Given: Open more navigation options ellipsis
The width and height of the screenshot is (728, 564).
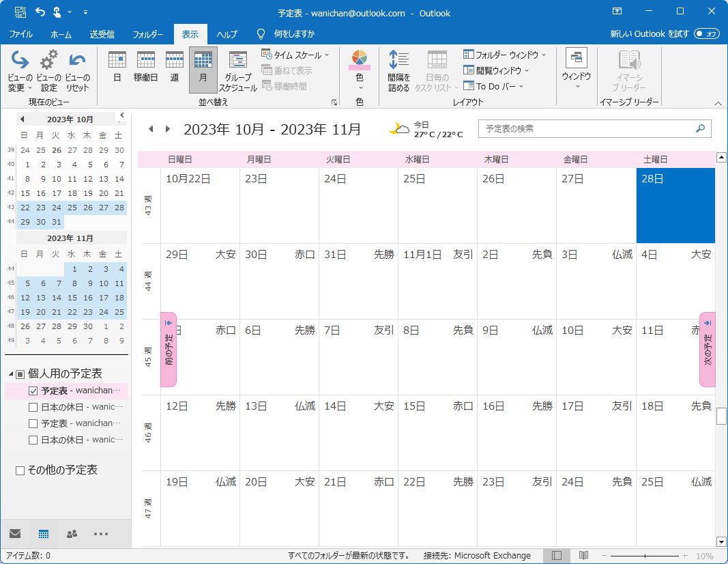Looking at the screenshot, I should click(101, 534).
